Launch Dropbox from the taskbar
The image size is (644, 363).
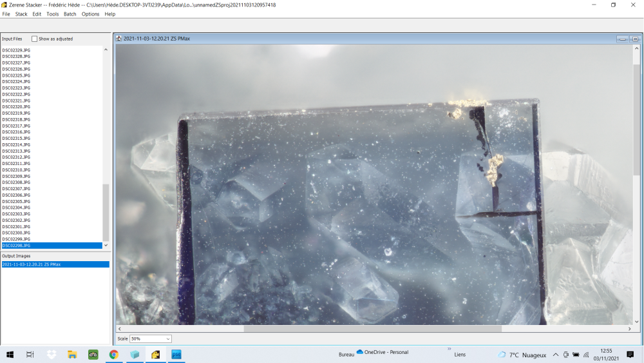pos(52,354)
